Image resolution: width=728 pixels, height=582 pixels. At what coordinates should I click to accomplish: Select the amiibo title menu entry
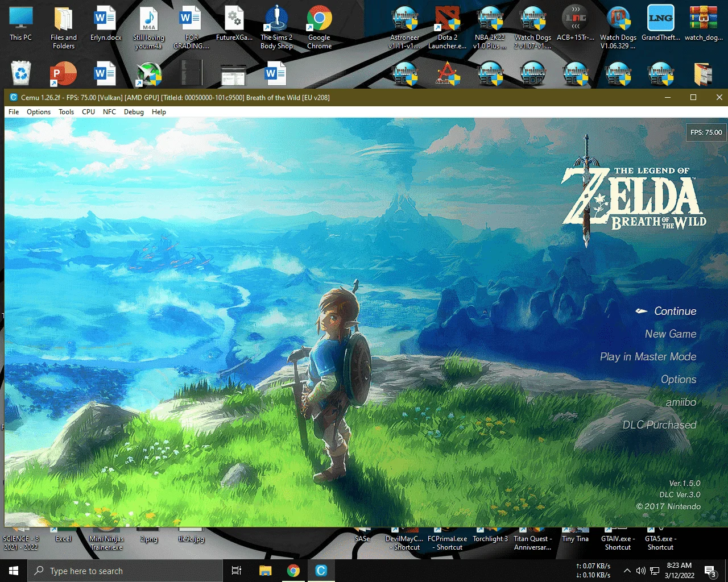coord(681,402)
